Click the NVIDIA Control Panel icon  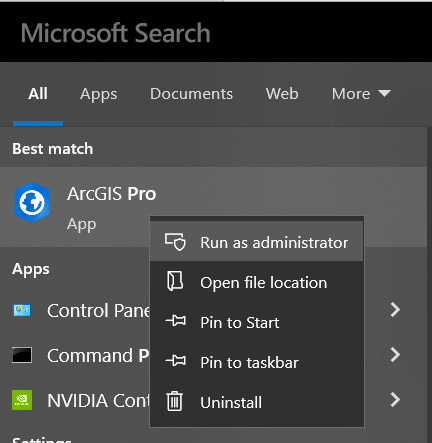(22, 400)
